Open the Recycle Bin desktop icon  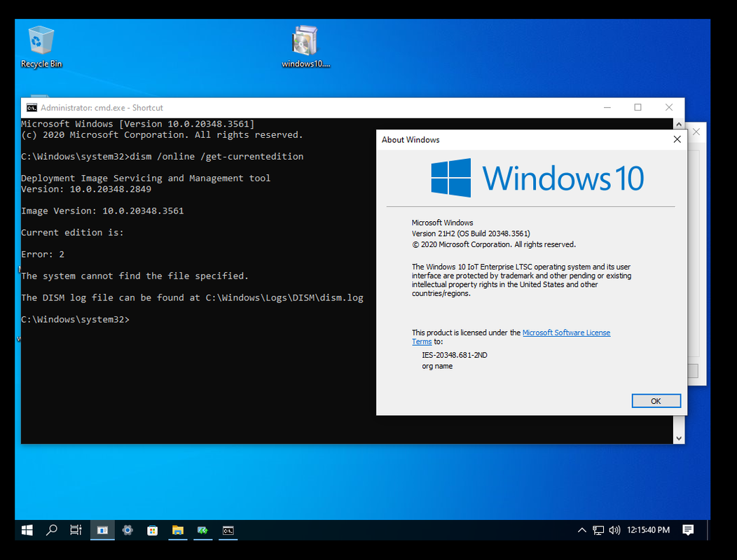click(41, 47)
